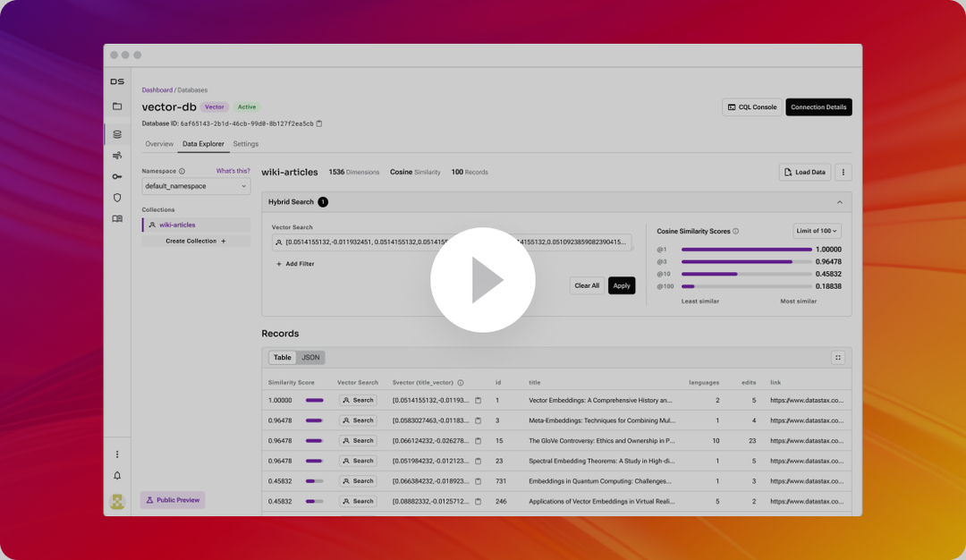Click the Apply button
This screenshot has height=560, width=966.
622,286
